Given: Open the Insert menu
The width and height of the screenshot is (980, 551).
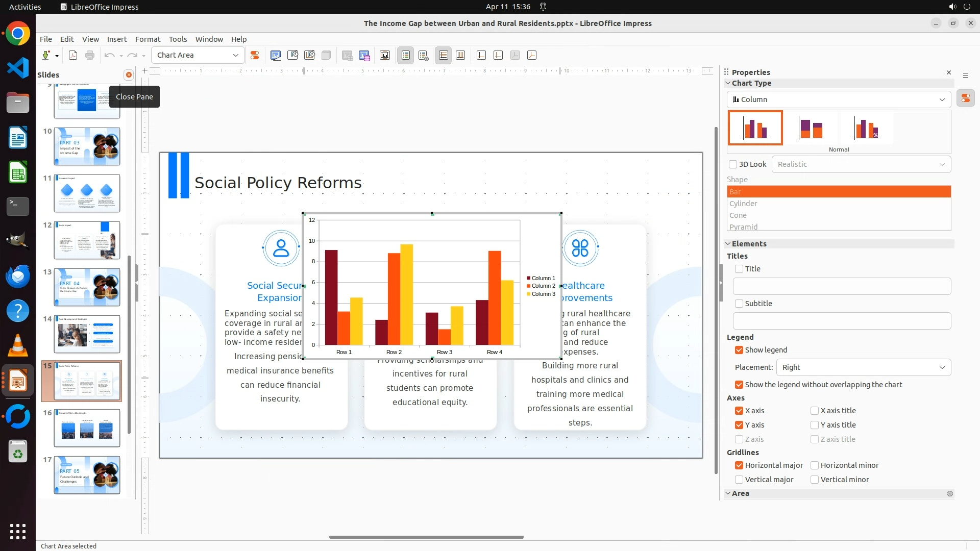Looking at the screenshot, I should [x=116, y=39].
